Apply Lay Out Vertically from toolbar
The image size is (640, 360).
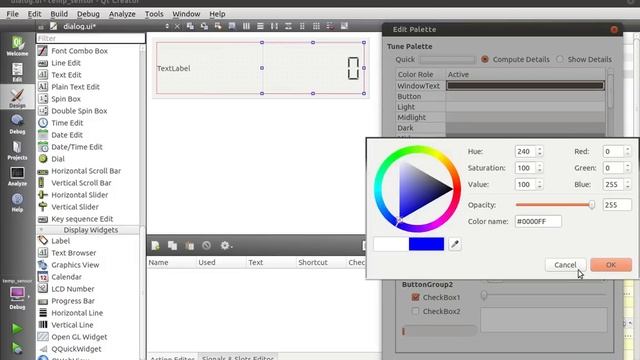click(x=260, y=26)
